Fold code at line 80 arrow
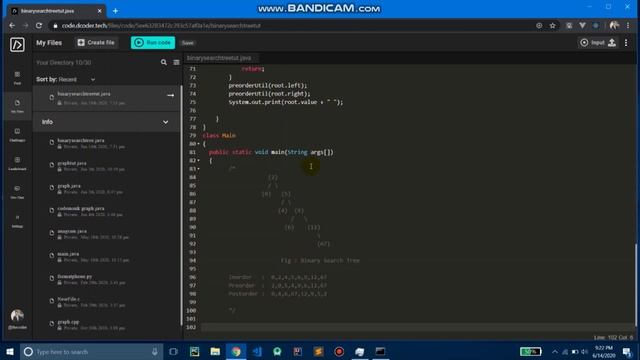This screenshot has height=360, width=640. [x=199, y=144]
